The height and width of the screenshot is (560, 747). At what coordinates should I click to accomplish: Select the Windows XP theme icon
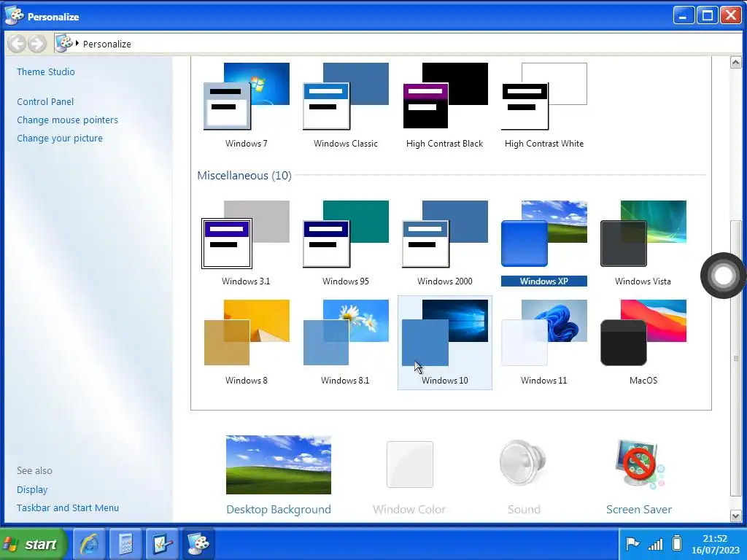544,234
